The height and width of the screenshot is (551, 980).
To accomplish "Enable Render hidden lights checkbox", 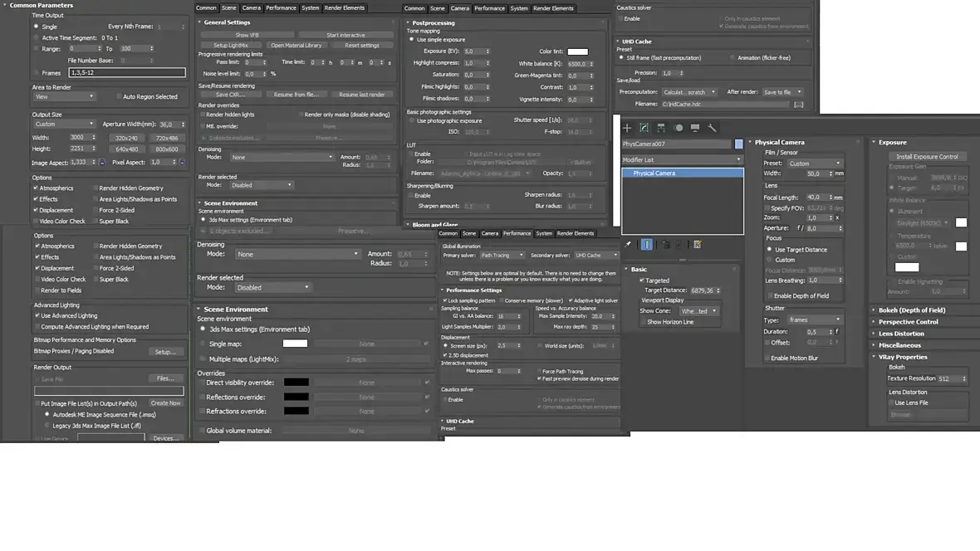I will 203,115.
